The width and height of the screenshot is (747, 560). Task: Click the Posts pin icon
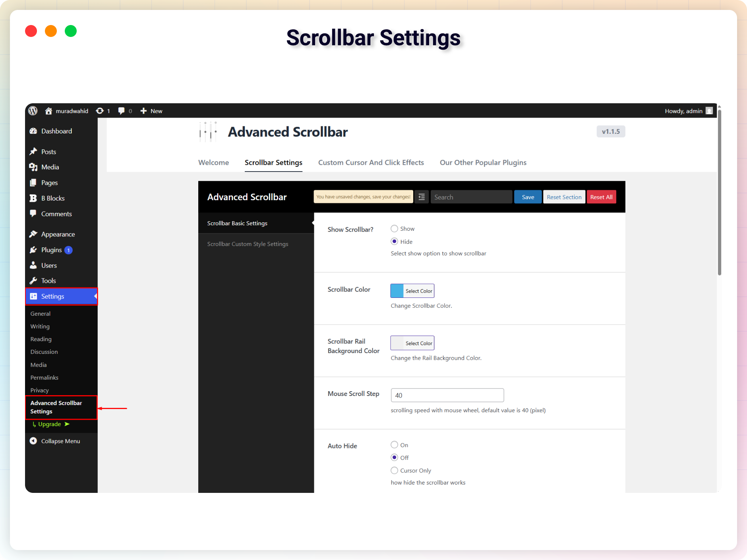click(33, 151)
